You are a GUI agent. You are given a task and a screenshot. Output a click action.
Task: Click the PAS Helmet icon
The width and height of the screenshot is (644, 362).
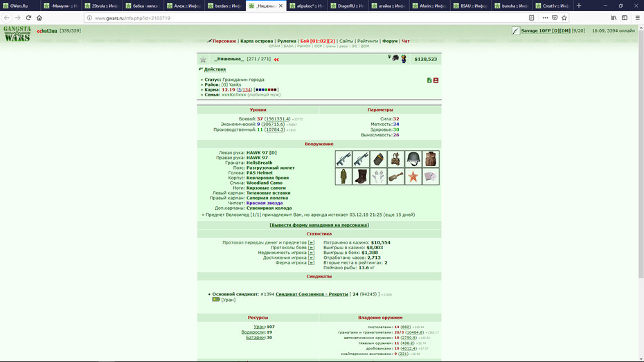(x=413, y=159)
